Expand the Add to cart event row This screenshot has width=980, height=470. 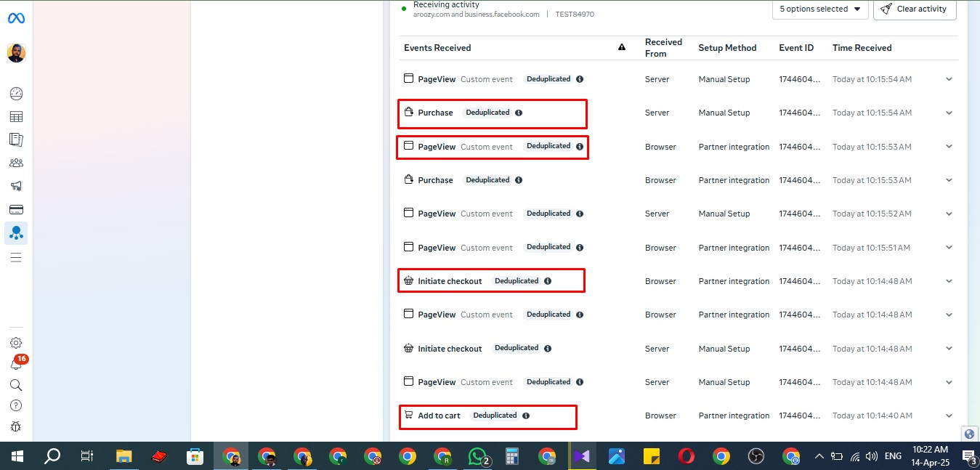point(949,416)
